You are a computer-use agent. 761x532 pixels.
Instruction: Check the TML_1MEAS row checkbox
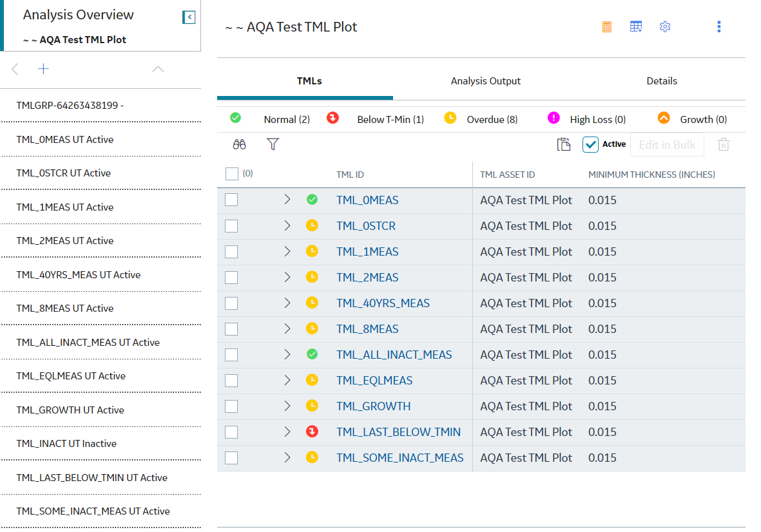click(231, 252)
